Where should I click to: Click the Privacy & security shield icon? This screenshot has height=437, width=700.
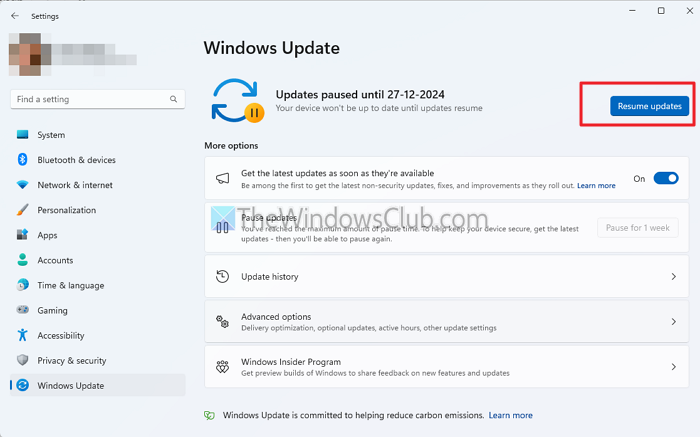click(x=22, y=360)
